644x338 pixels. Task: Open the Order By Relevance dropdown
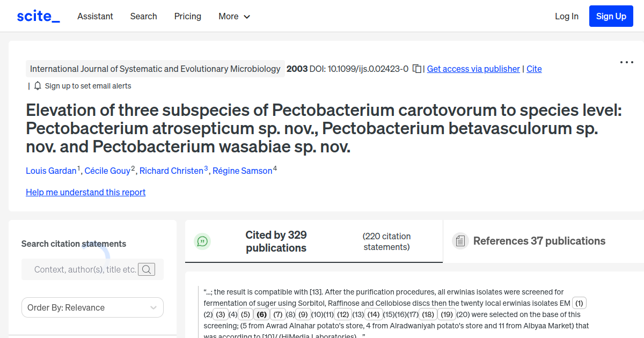pyautogui.click(x=92, y=307)
